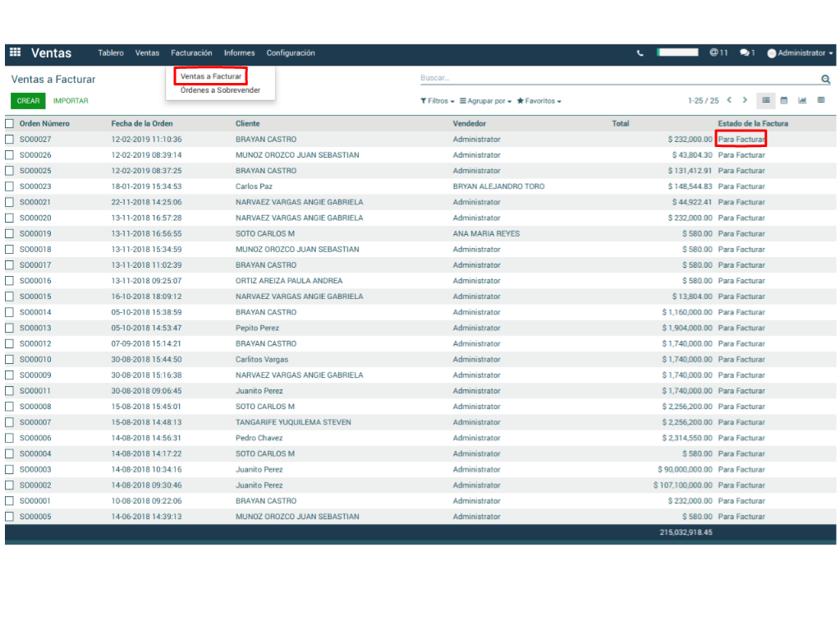Open the Agrupar por dropdown
840x630 pixels.
[485, 101]
